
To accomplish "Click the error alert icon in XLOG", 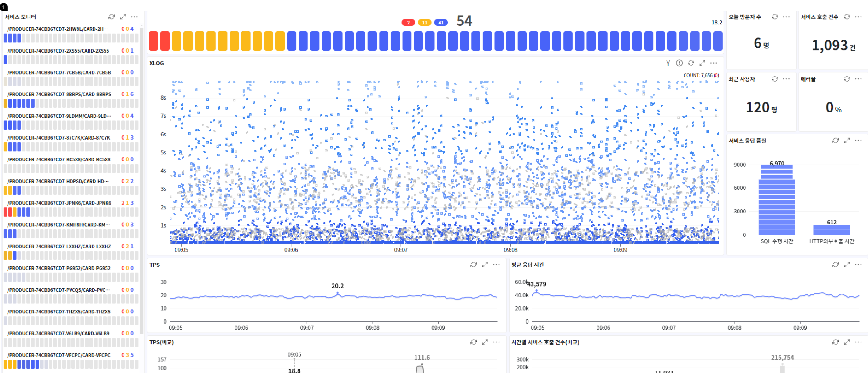I will coord(679,63).
